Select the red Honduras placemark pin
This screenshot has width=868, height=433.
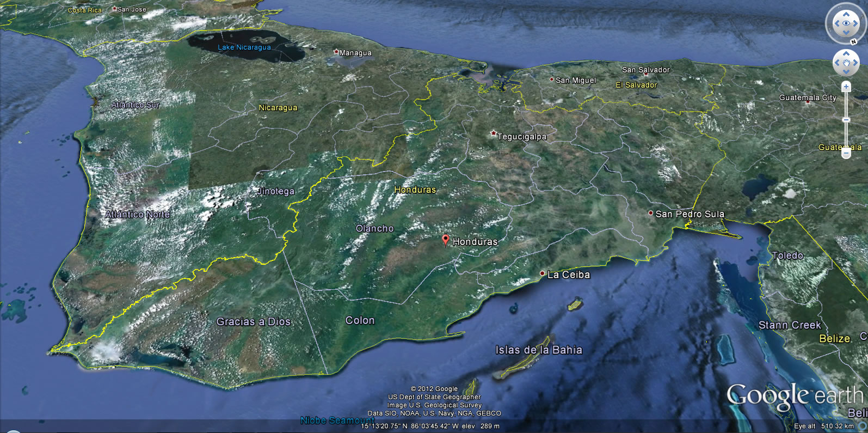(446, 240)
